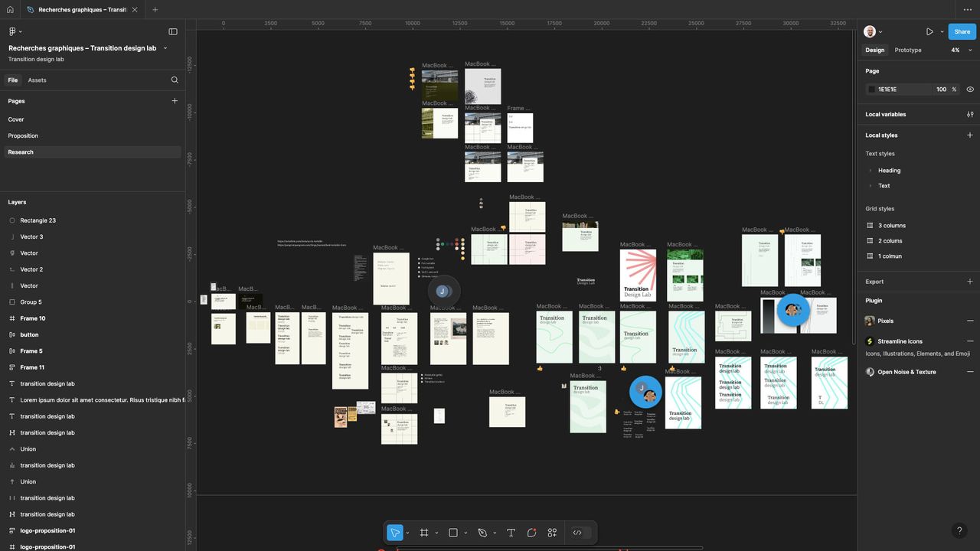Select the Rectangle shape tool

click(453, 533)
